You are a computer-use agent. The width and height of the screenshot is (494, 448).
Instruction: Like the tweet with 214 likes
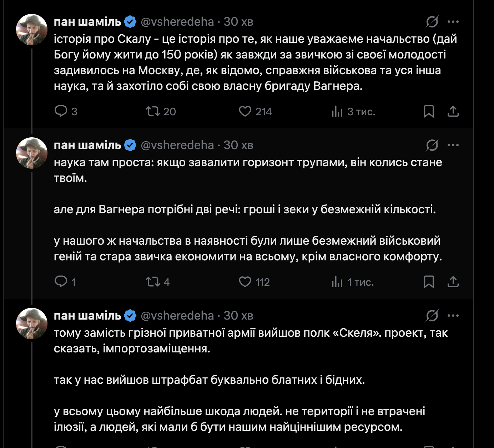(x=245, y=111)
